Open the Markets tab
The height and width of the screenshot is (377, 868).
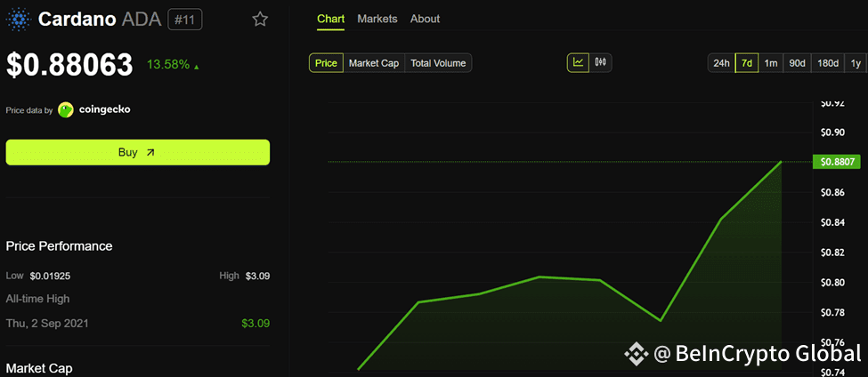pyautogui.click(x=377, y=19)
